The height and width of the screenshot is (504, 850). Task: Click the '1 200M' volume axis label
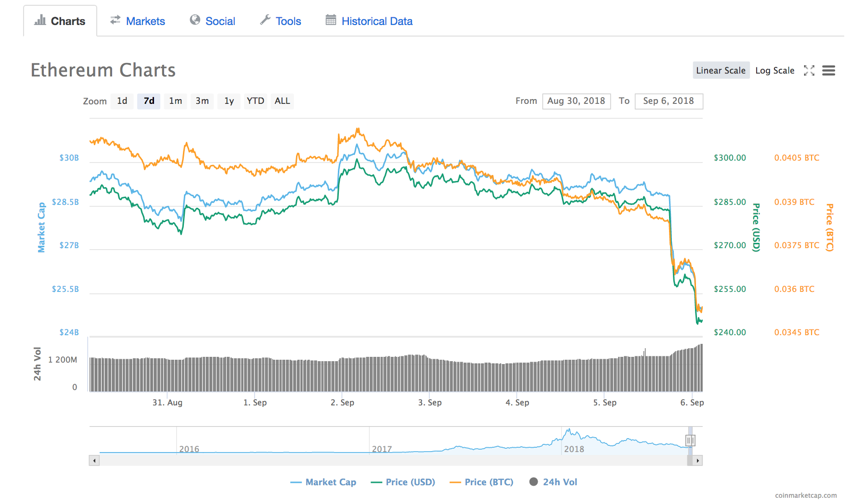pos(63,360)
